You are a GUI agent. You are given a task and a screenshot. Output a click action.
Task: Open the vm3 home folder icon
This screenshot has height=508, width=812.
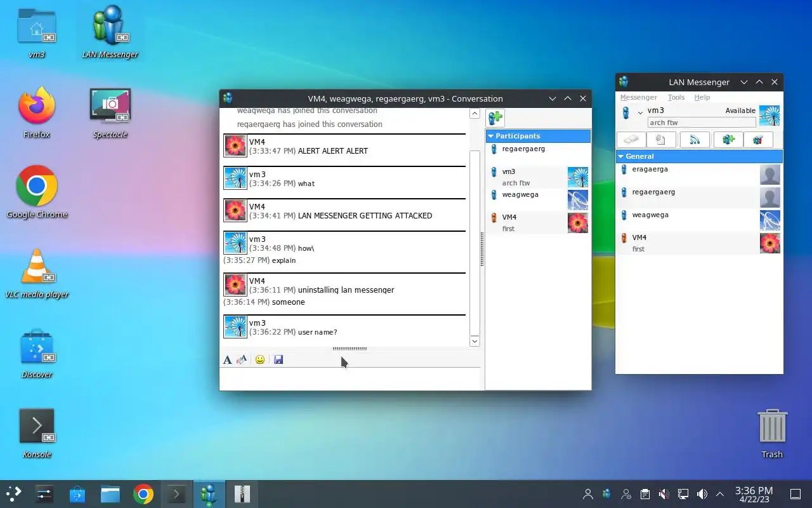pos(37,32)
